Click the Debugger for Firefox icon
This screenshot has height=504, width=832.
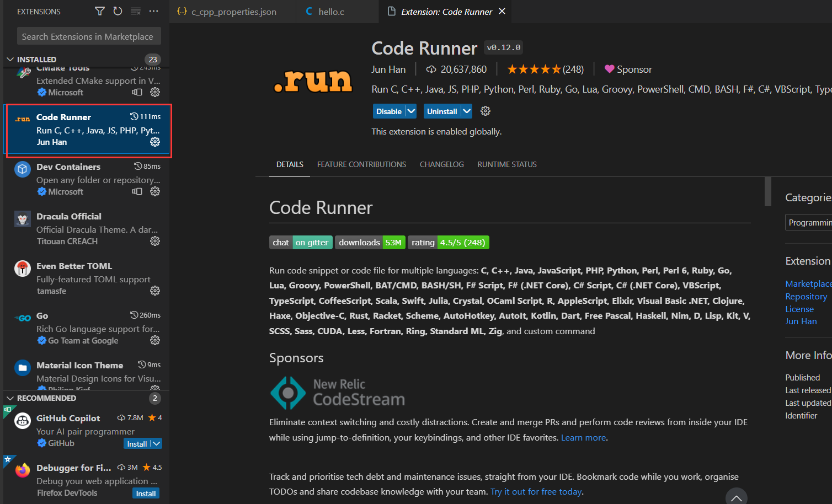[x=23, y=470]
